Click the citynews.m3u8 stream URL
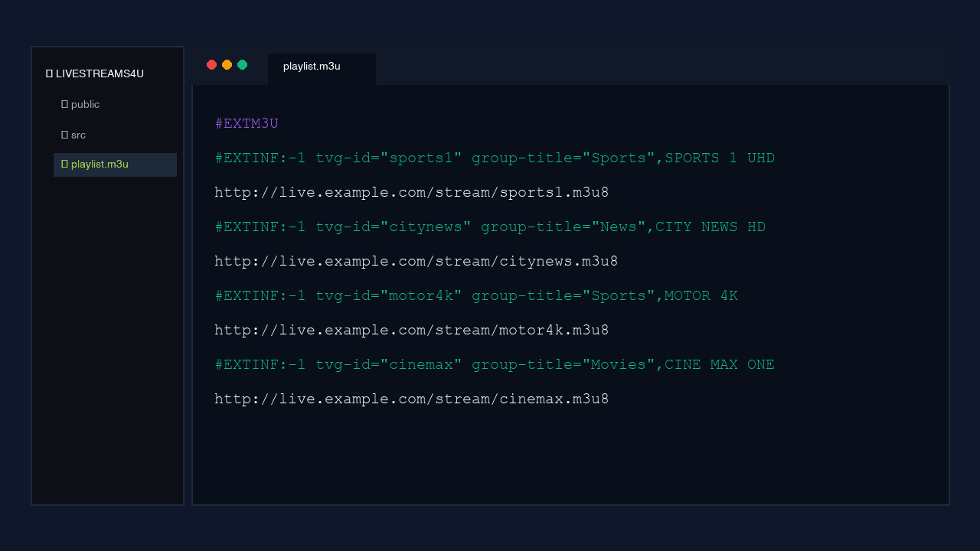 (416, 261)
